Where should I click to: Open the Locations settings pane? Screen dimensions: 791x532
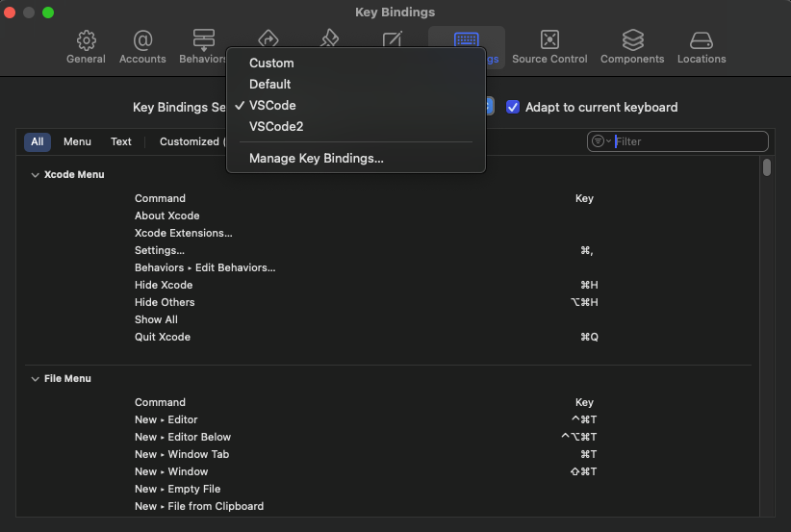[702, 47]
